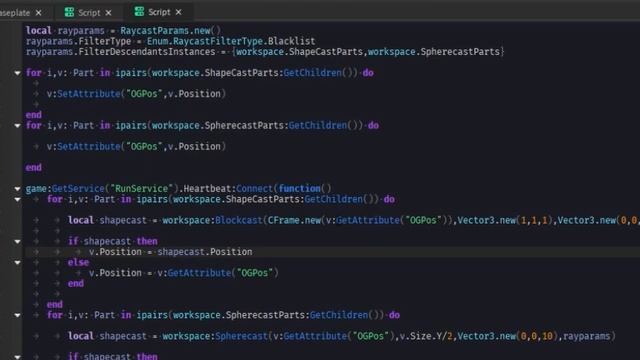Click 'rayparams)' at end of Spherecast line

(x=589, y=336)
